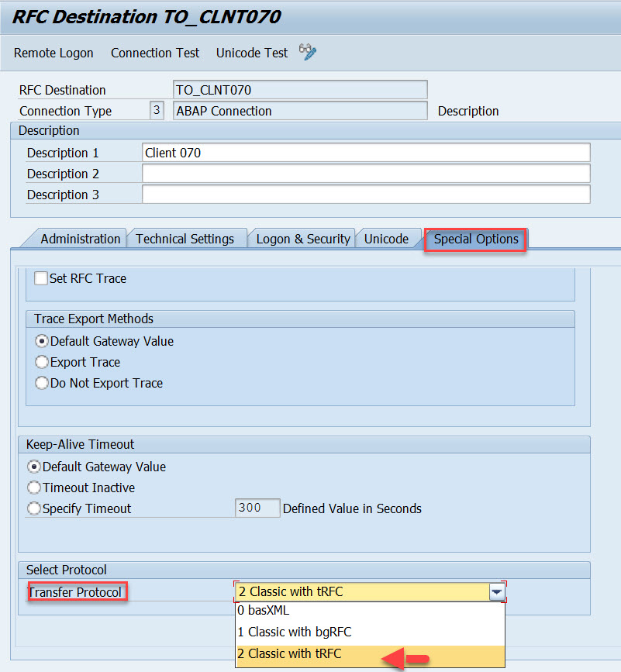Select Specify Timeout radio option
Screen dimensions: 621x672
click(x=34, y=508)
